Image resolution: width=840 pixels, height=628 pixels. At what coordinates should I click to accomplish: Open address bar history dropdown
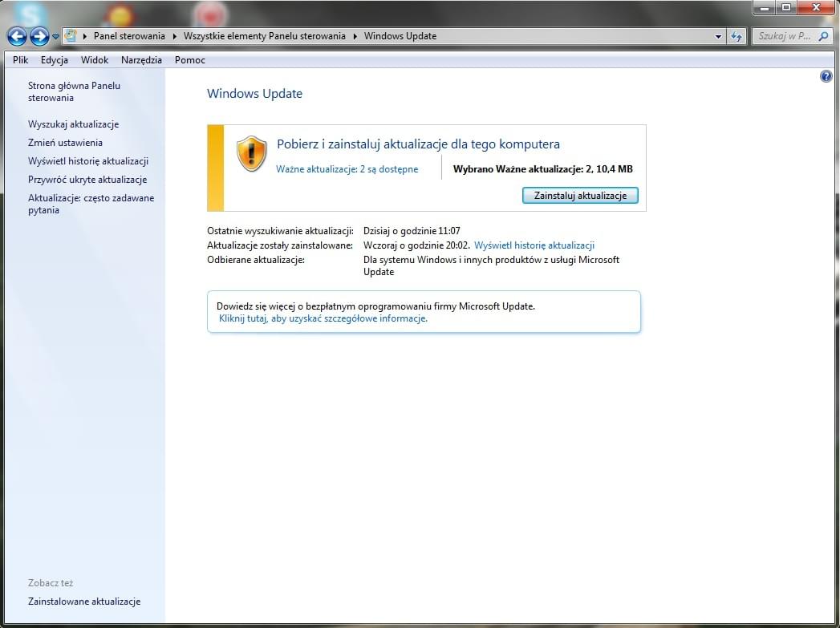(718, 36)
